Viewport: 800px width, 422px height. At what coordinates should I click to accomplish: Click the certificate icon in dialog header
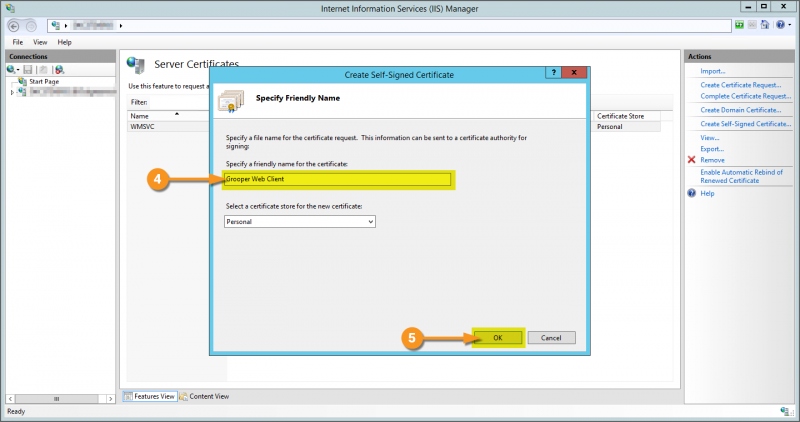click(x=231, y=101)
